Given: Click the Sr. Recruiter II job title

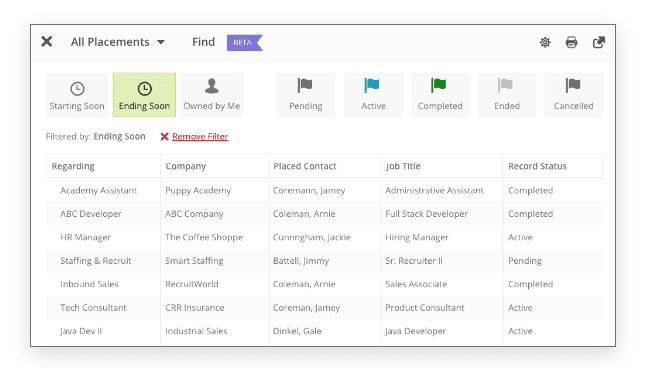Looking at the screenshot, I should tap(414, 261).
